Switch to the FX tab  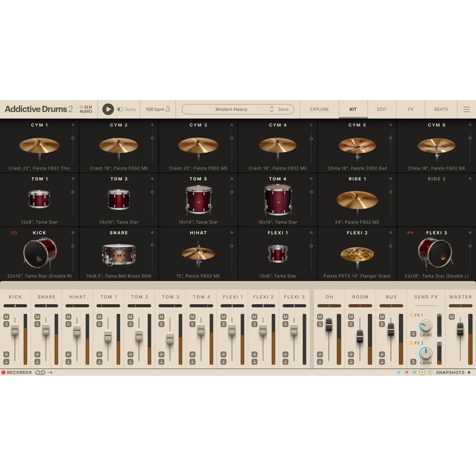pyautogui.click(x=410, y=109)
